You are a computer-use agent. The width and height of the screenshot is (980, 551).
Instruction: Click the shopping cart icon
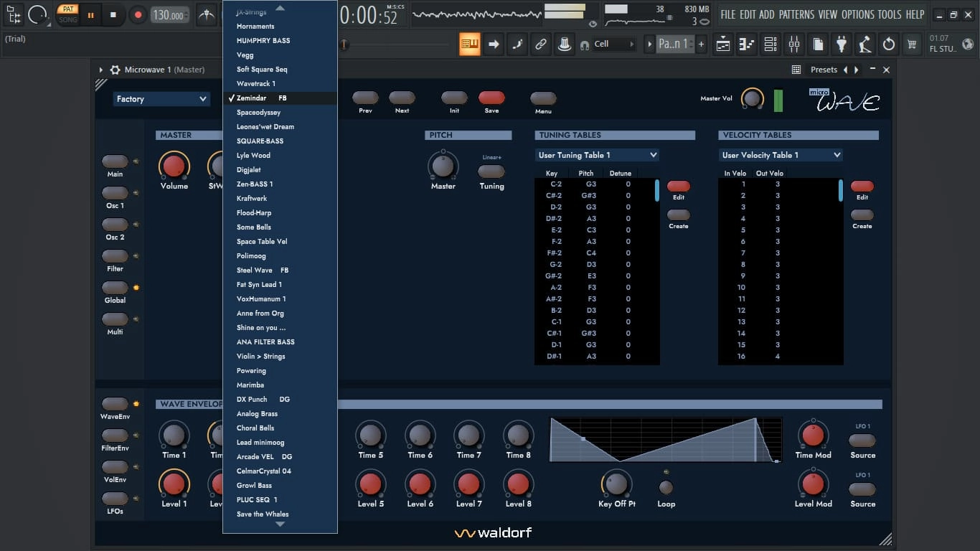(912, 44)
